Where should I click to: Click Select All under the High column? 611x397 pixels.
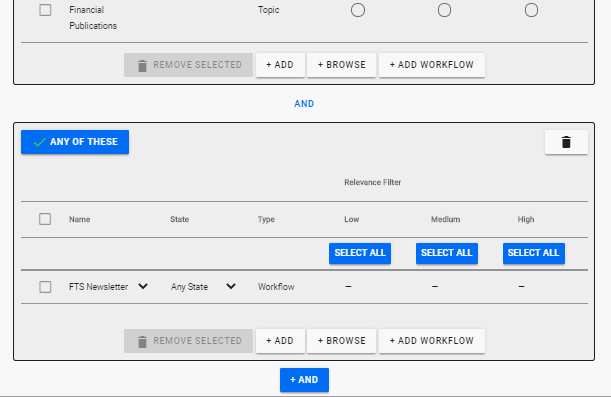point(534,253)
